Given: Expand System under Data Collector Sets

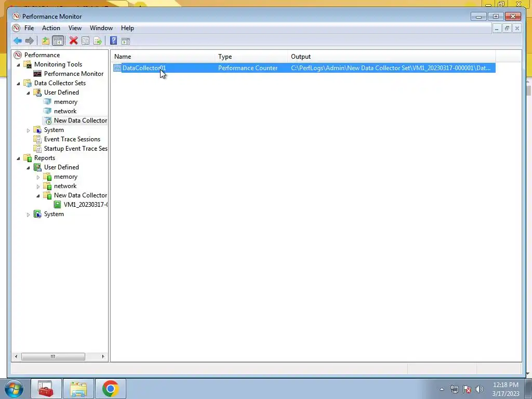Looking at the screenshot, I should point(28,130).
